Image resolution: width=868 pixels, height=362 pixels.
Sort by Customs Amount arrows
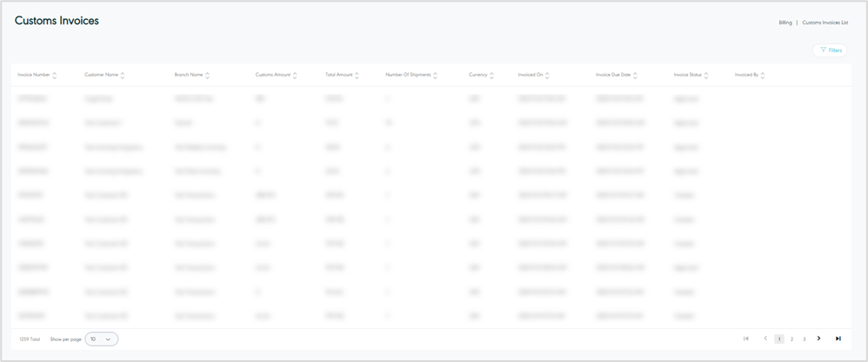click(x=296, y=76)
